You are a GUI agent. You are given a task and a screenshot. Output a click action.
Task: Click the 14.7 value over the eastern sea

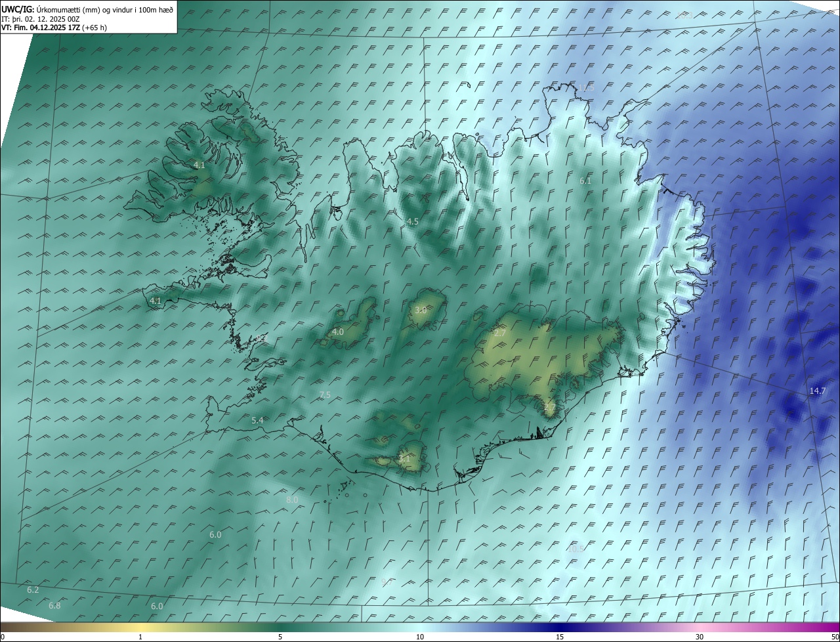(x=817, y=391)
